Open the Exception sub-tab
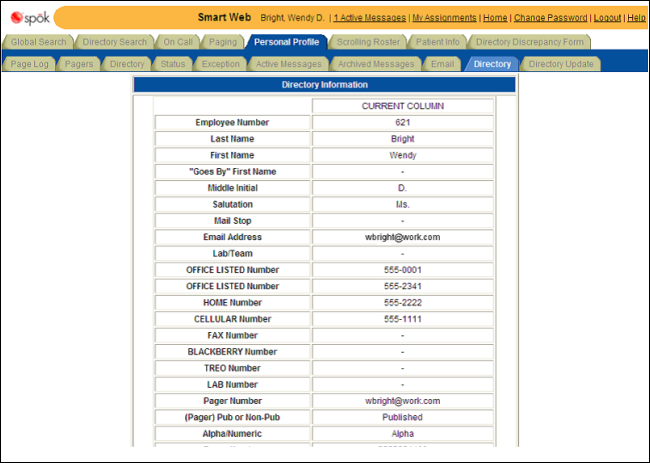This screenshot has width=650, height=463. tap(221, 64)
